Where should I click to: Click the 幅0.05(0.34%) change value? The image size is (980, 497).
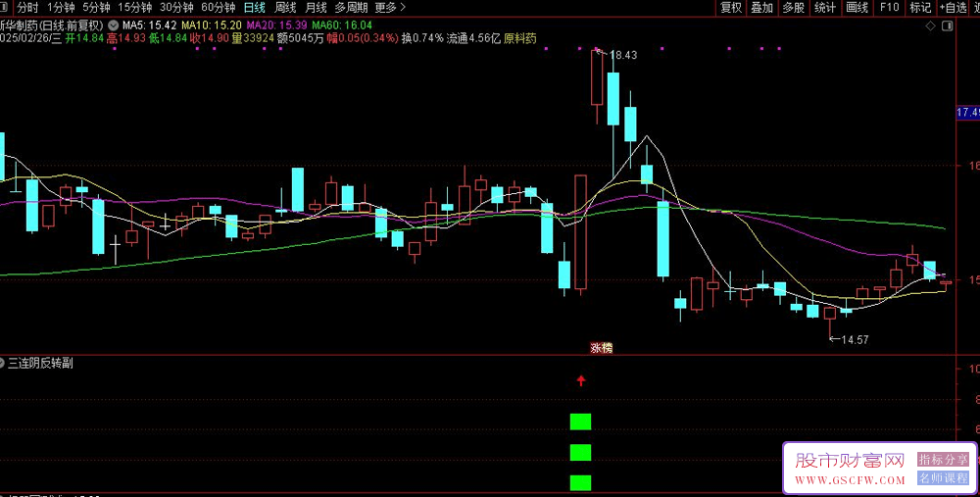pos(363,39)
